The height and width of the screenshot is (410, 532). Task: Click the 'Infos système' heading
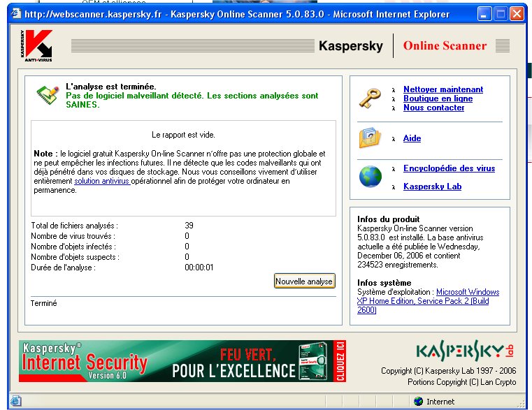(384, 283)
